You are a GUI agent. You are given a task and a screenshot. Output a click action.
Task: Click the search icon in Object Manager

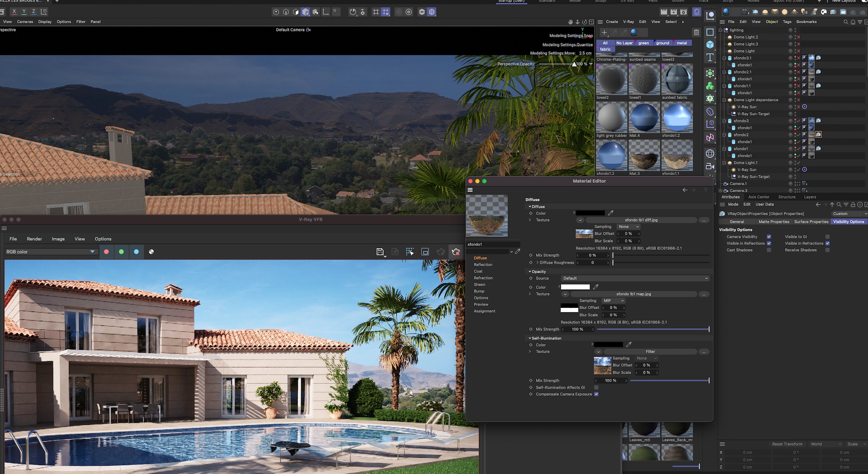(846, 22)
